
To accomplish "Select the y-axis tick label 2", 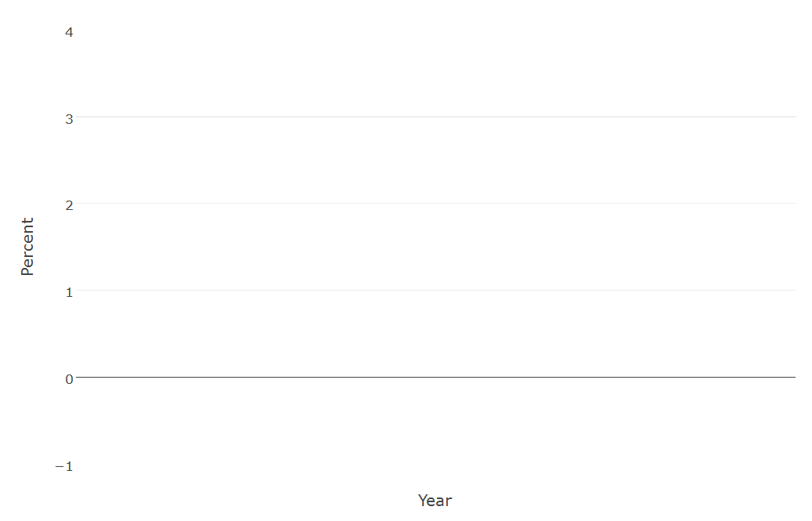I will click(x=69, y=205).
